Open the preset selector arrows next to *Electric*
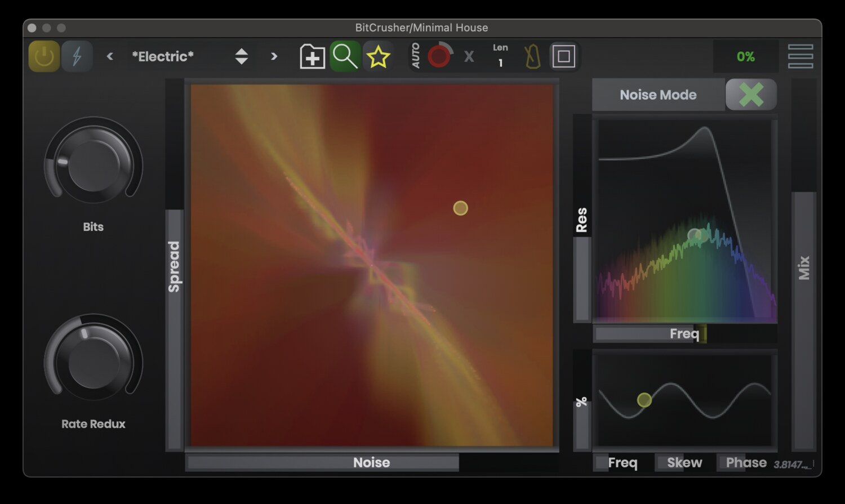Viewport: 845px width, 504px height. pyautogui.click(x=241, y=56)
